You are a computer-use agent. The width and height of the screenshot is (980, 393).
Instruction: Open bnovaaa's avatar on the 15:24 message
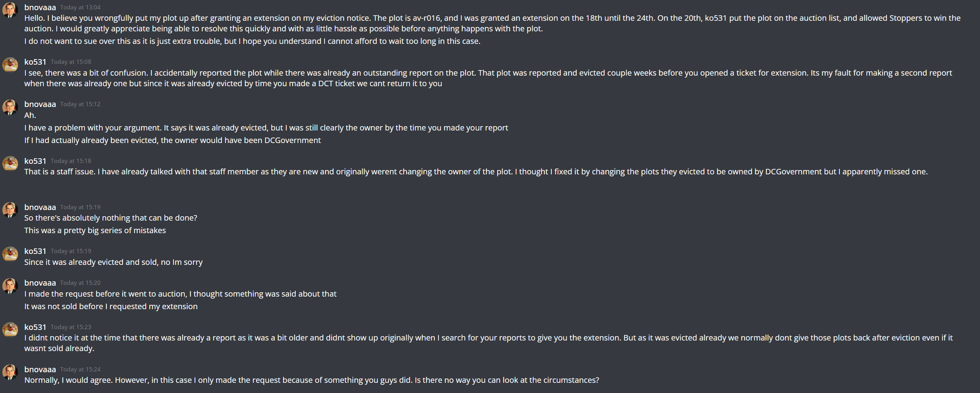(10, 372)
